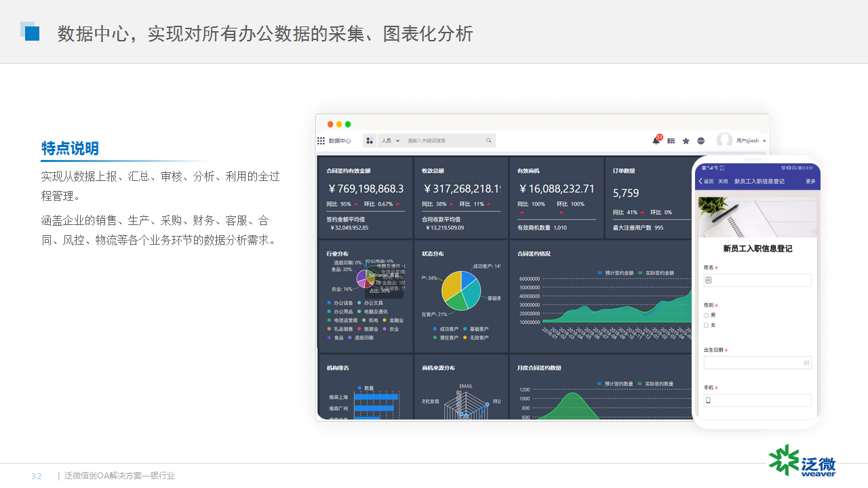Viewport: 868px width, 488px height.
Task: Click the green macOS maximize dot
Action: pos(348,124)
